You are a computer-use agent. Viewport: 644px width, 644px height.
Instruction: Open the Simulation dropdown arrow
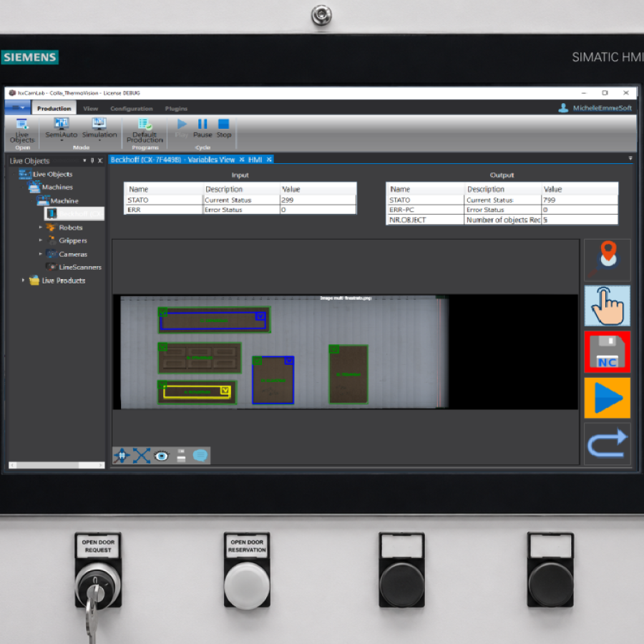pos(99,140)
